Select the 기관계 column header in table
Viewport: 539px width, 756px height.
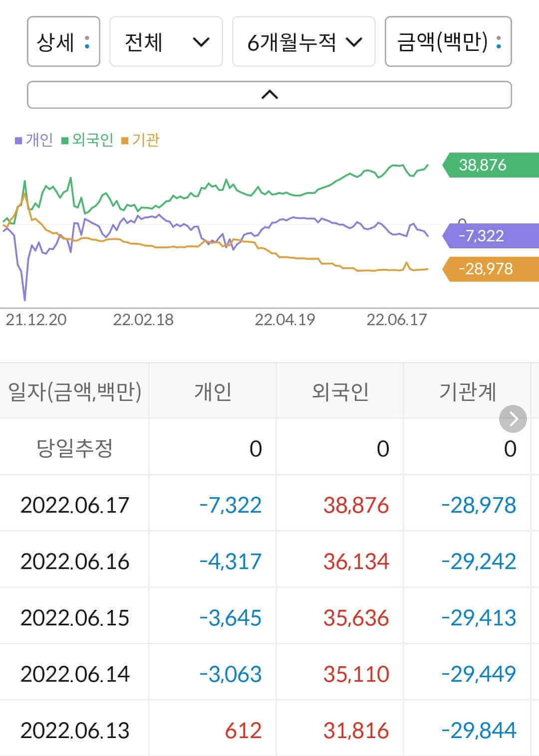(x=470, y=391)
